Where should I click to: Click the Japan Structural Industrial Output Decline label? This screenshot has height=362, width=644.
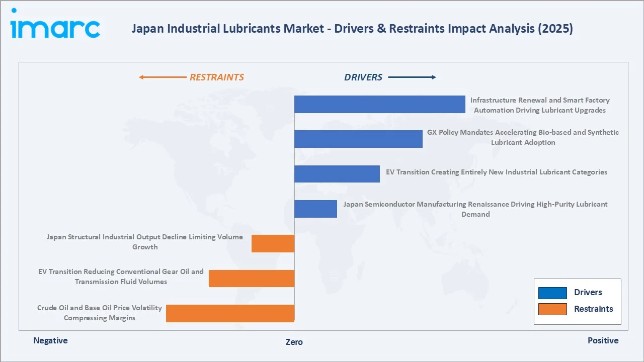pyautogui.click(x=145, y=242)
